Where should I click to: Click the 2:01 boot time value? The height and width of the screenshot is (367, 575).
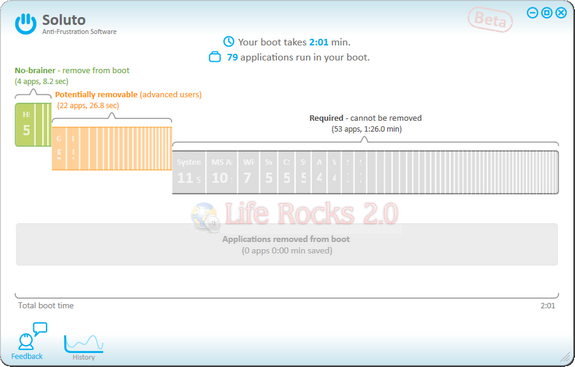319,42
